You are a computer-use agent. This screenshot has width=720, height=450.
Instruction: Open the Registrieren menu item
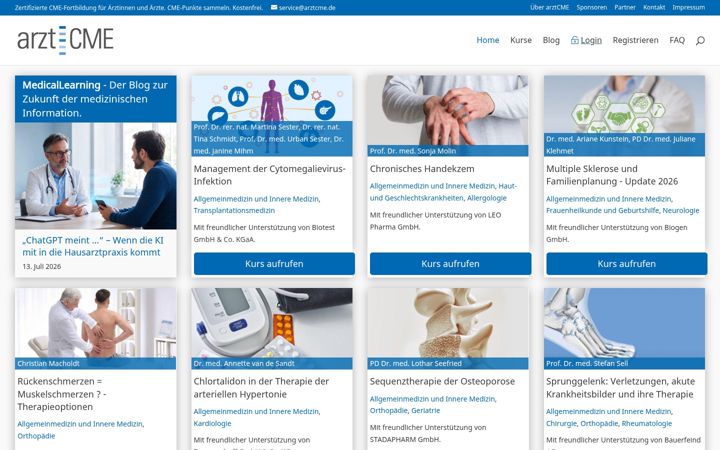pyautogui.click(x=635, y=40)
